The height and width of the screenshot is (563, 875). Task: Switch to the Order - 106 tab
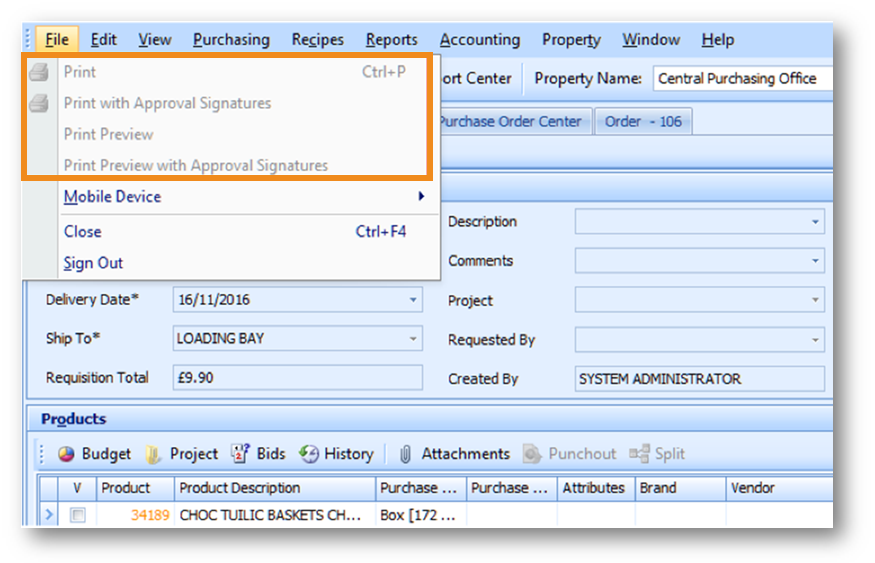pos(643,121)
